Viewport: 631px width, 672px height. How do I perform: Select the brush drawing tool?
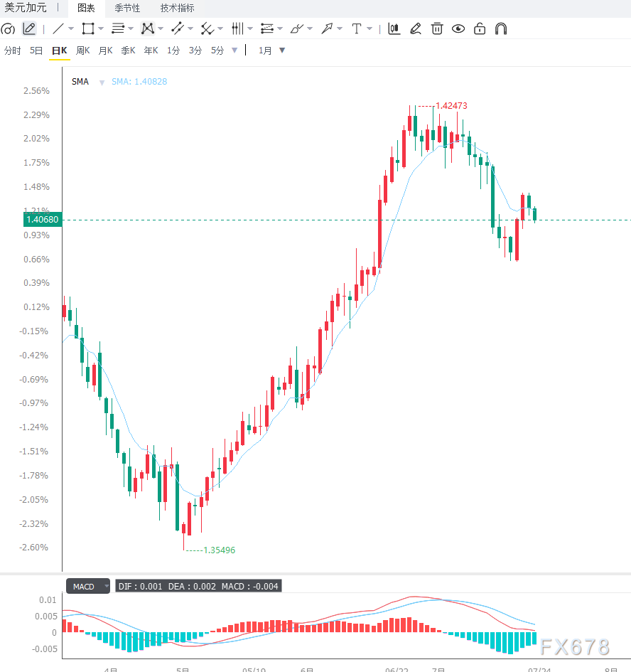tap(296, 28)
